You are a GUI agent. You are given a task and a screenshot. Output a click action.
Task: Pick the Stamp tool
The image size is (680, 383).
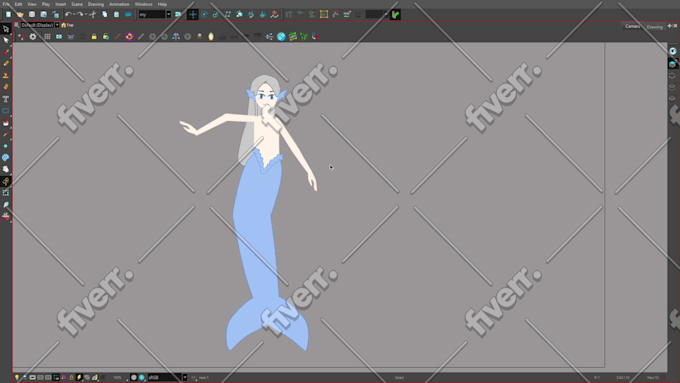pos(6,75)
